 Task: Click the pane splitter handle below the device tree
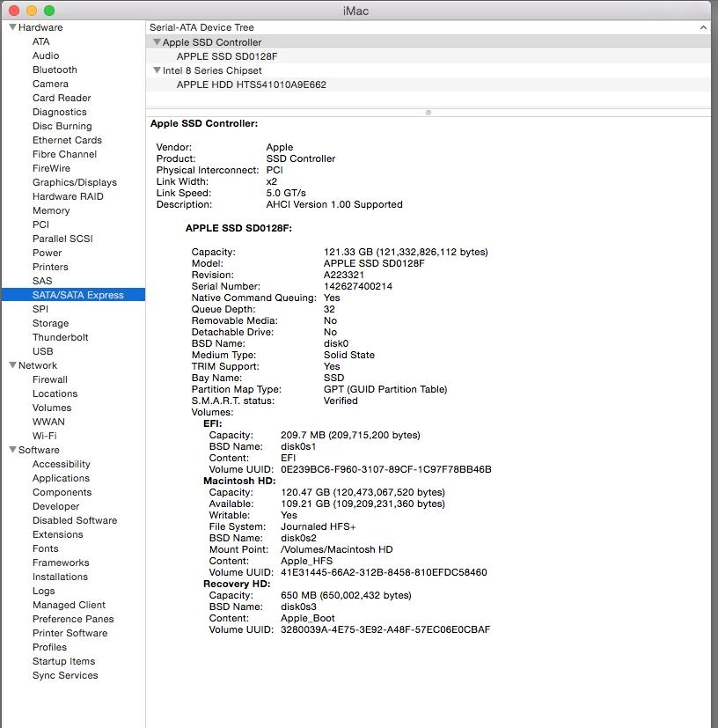428,113
